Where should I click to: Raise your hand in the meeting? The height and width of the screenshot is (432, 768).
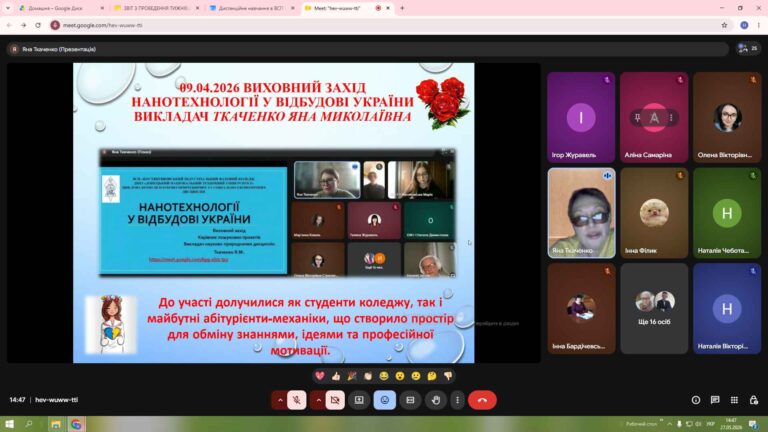point(435,400)
